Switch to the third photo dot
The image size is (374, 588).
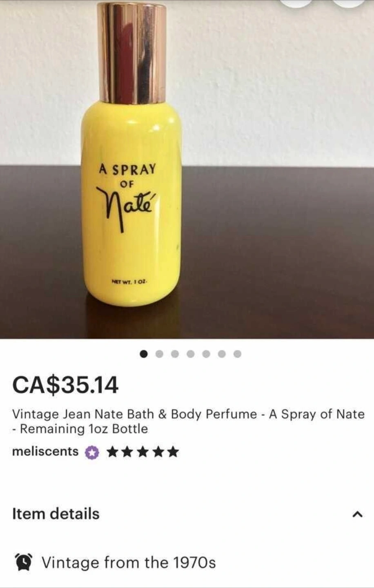coord(175,354)
